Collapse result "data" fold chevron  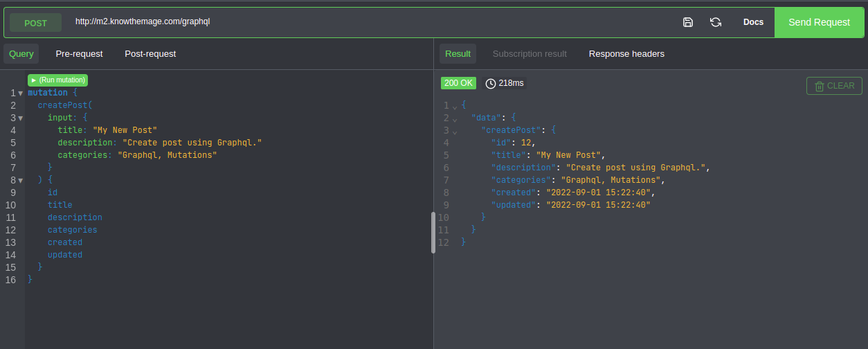point(455,118)
